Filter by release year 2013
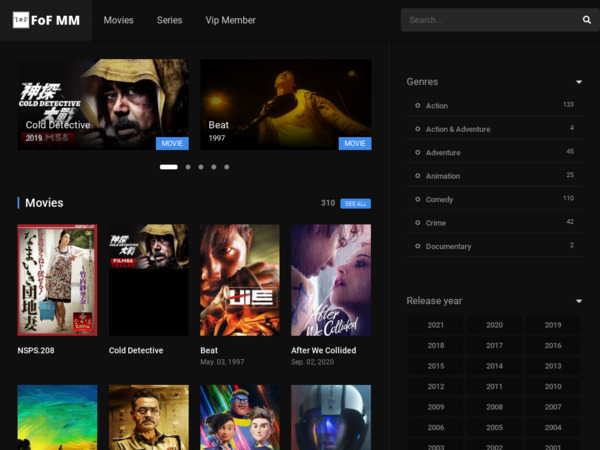Screen dimensions: 600x450 click(553, 366)
